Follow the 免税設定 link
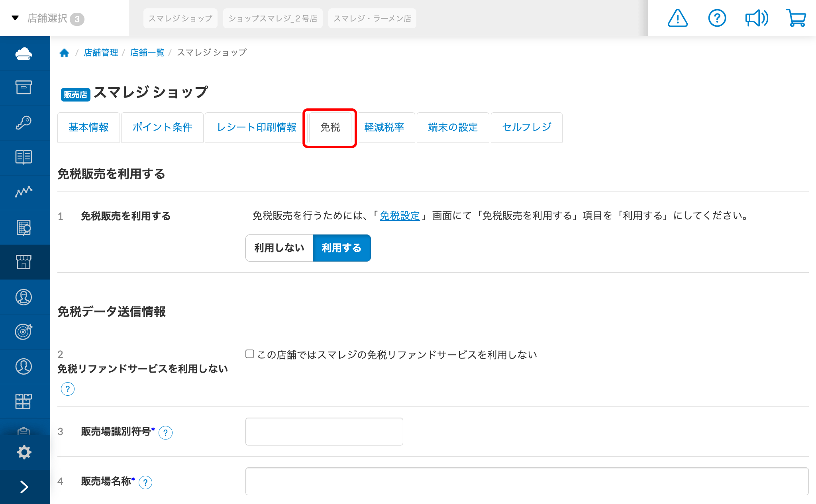 [x=400, y=216]
